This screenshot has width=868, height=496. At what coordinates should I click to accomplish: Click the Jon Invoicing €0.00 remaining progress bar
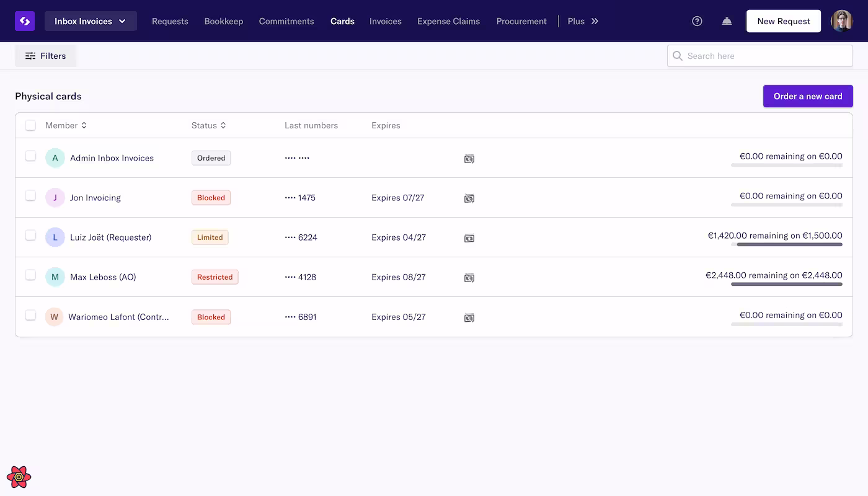point(787,205)
